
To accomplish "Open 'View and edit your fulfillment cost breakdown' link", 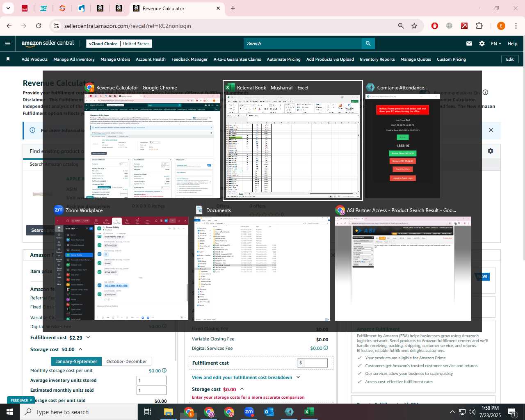I will 242,377.
